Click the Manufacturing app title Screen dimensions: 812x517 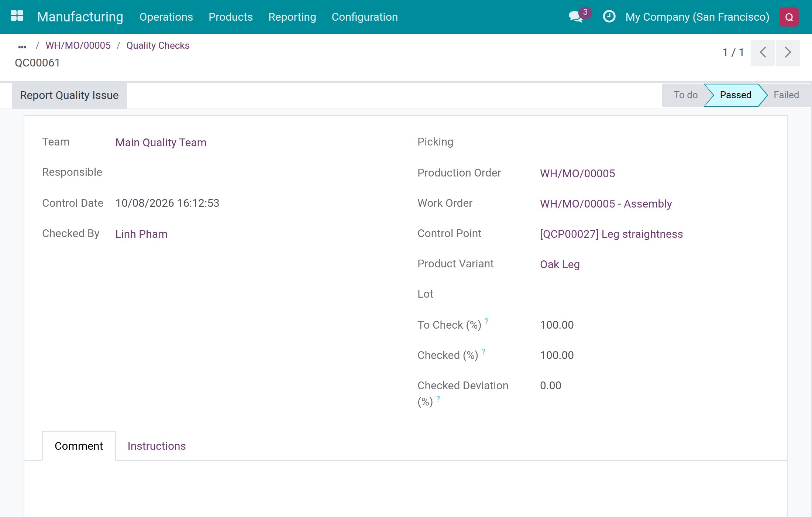(x=80, y=17)
